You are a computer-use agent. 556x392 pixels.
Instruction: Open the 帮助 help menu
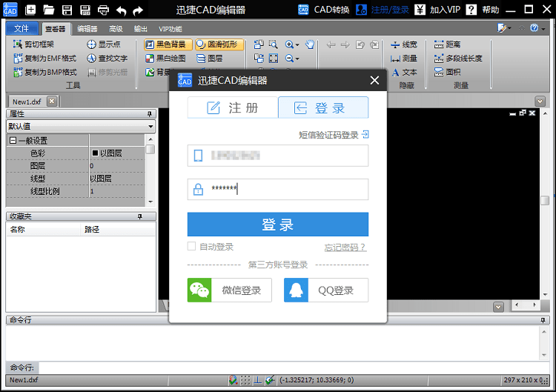pos(483,10)
